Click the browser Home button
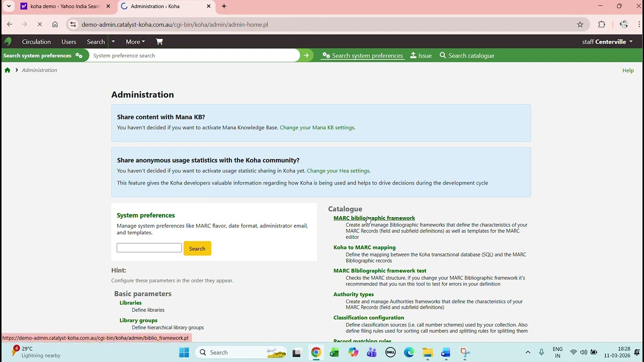 pyautogui.click(x=55, y=24)
